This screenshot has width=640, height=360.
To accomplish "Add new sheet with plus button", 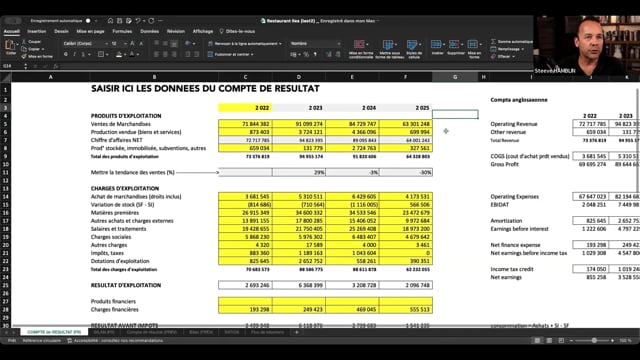I will pyautogui.click(x=297, y=332).
